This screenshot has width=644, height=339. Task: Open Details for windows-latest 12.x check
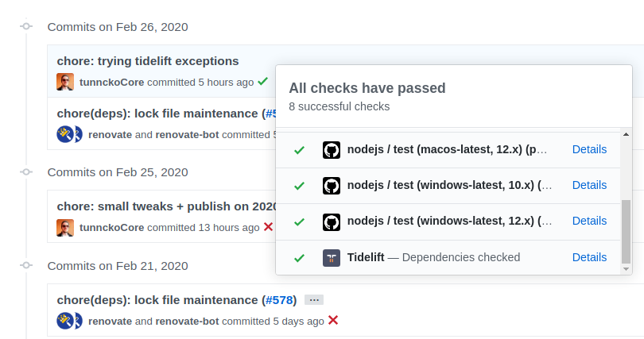589,221
